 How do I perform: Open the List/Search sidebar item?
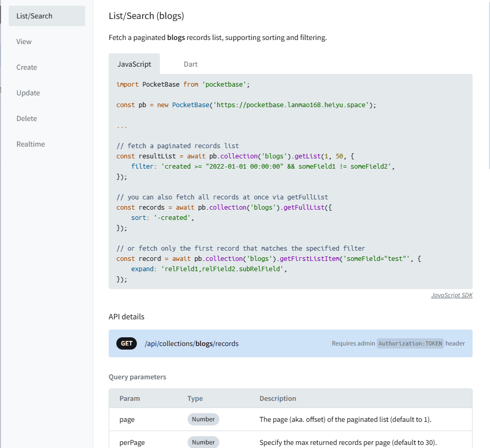point(47,16)
